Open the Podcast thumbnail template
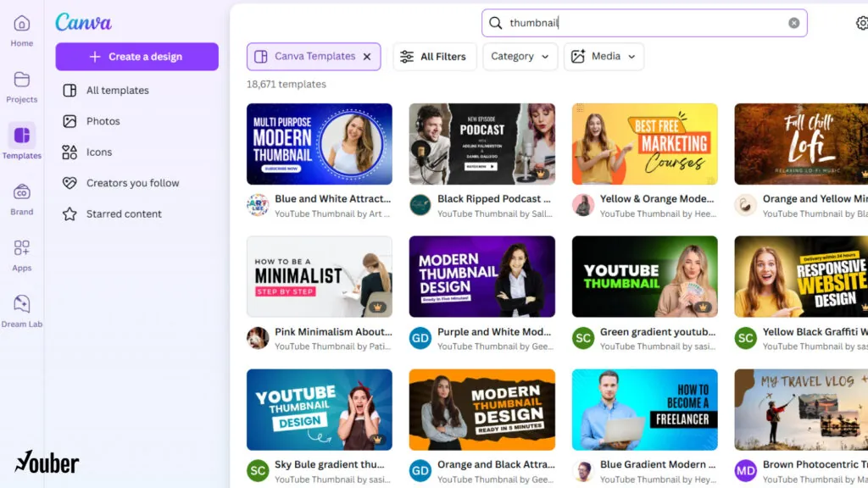The image size is (868, 488). point(482,144)
